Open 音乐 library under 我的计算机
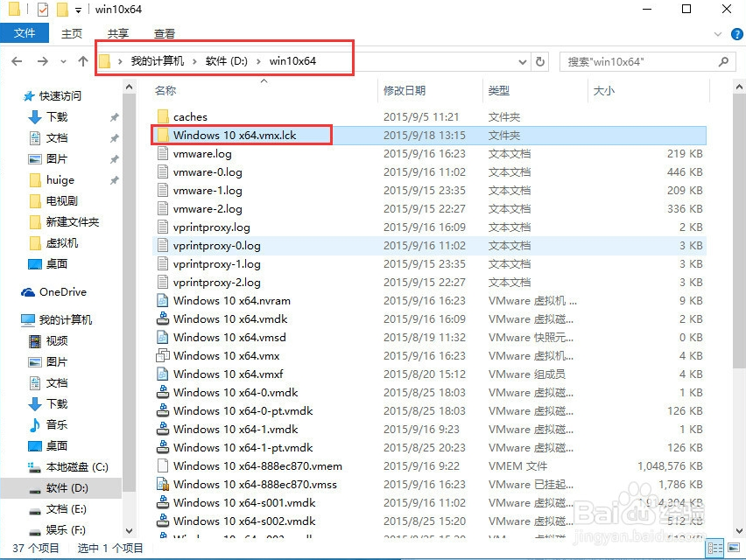 pyautogui.click(x=57, y=424)
